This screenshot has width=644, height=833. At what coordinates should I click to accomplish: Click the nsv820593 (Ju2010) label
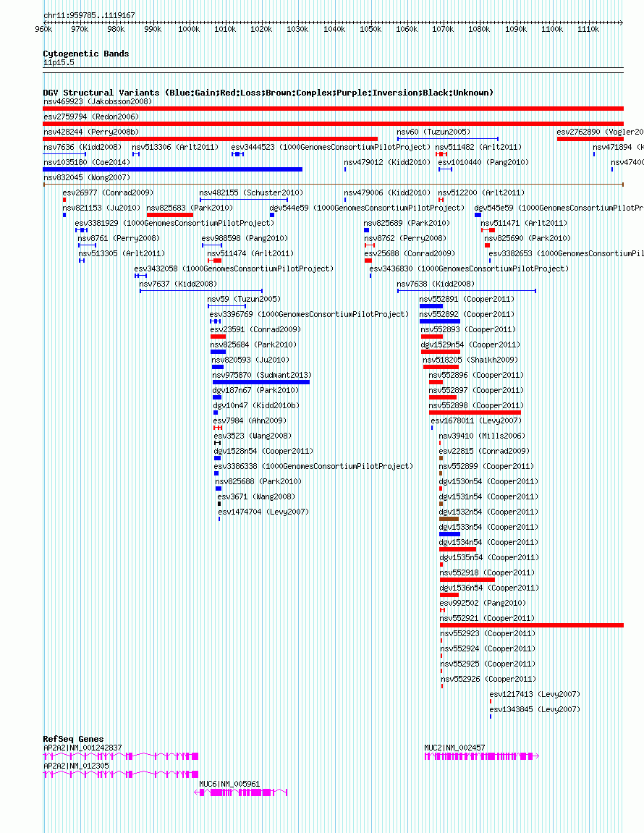point(251,360)
